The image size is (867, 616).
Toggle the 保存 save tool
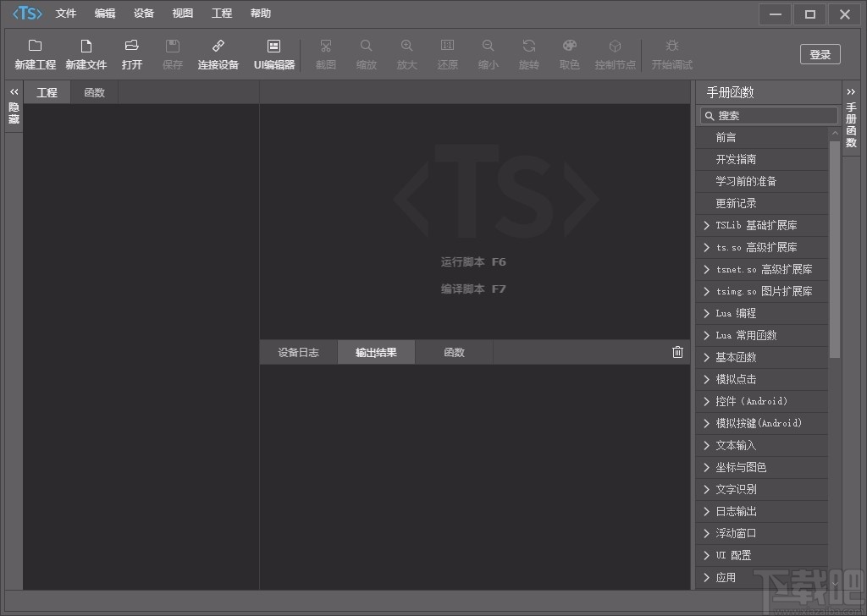[172, 52]
